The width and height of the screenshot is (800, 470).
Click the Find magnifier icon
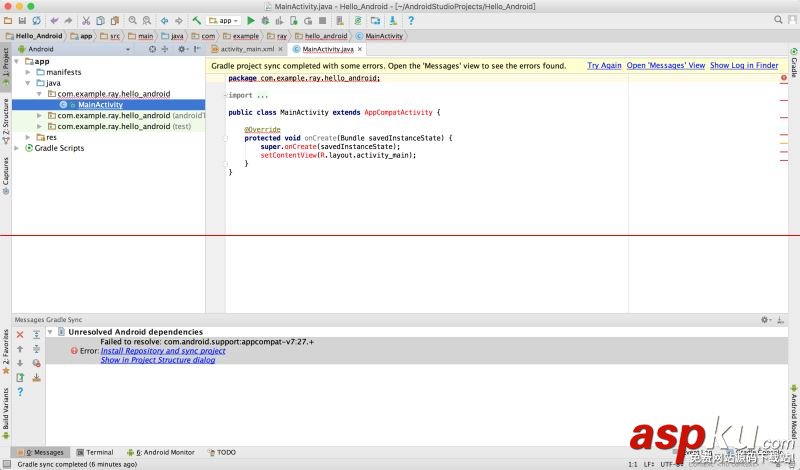click(133, 20)
